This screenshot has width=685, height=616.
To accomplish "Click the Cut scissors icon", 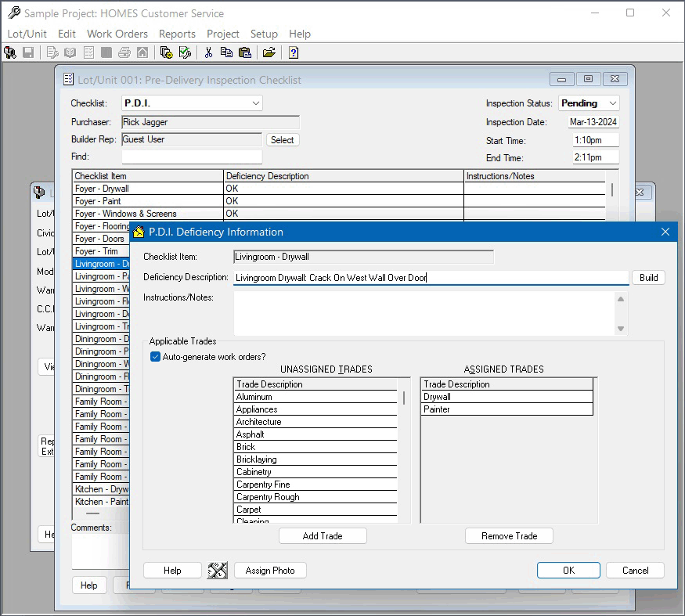I will (208, 52).
